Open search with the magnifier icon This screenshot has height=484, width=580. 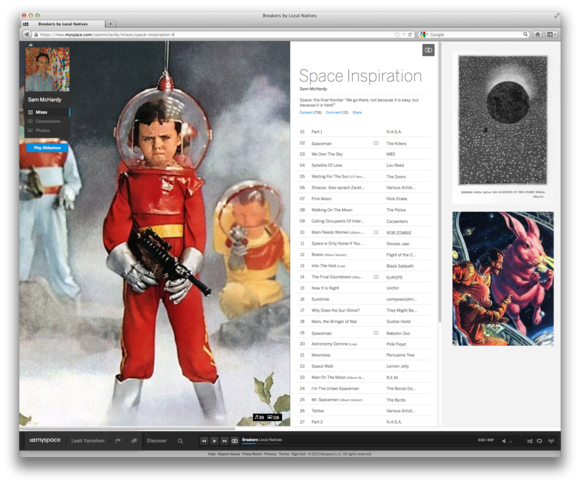tap(180, 441)
